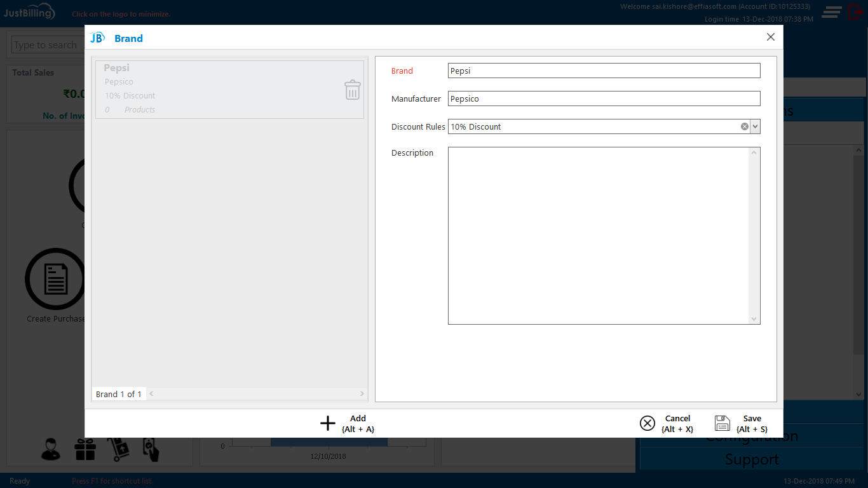The width and height of the screenshot is (868, 488).
Task: Open the hamburger menu in main window
Action: coord(831,12)
